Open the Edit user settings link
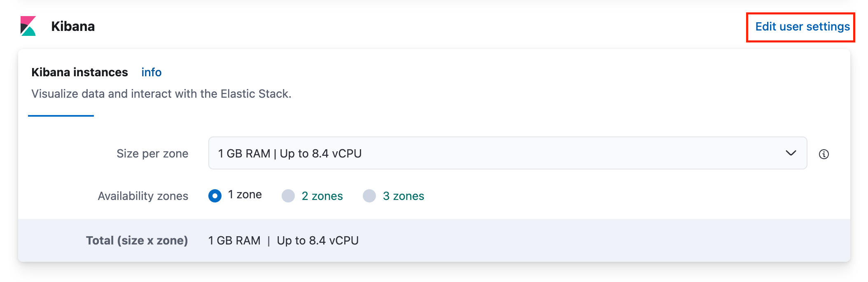 802,26
